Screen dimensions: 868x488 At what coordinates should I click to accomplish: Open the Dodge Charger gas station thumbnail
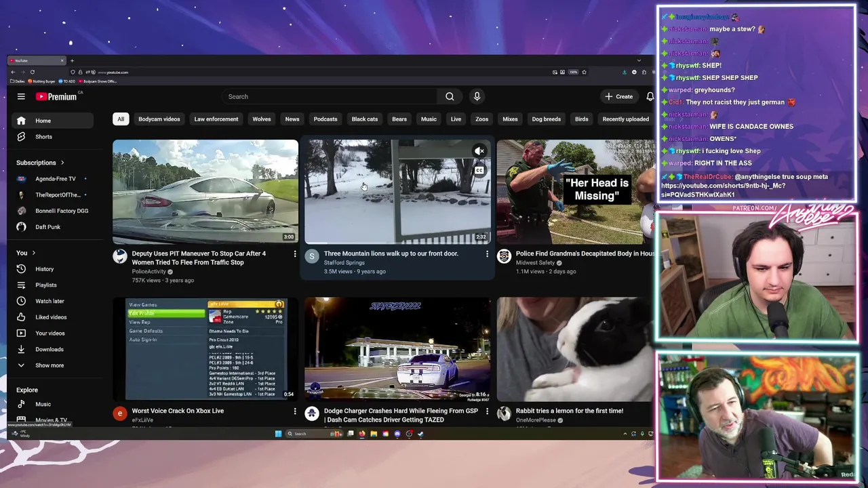coord(397,349)
